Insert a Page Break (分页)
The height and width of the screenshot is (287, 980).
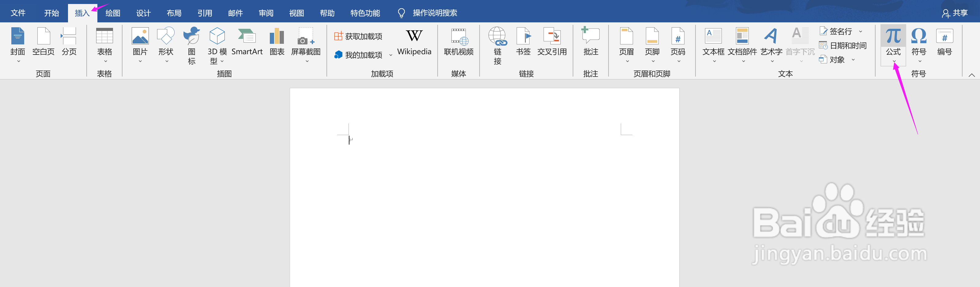(69, 41)
